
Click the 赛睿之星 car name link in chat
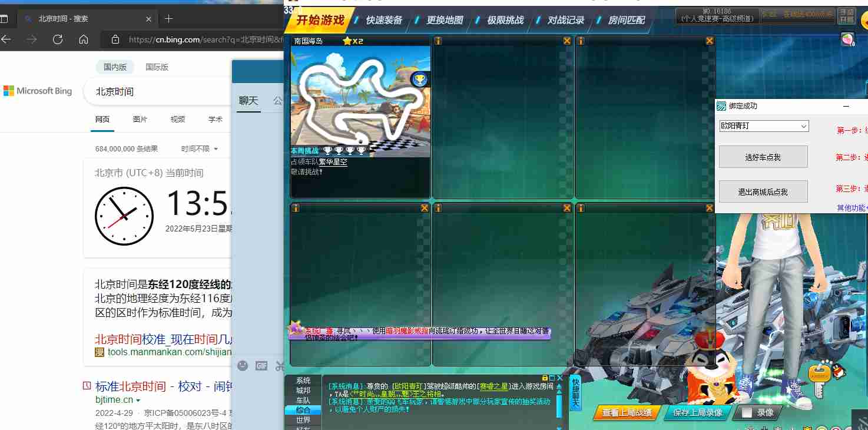click(495, 386)
